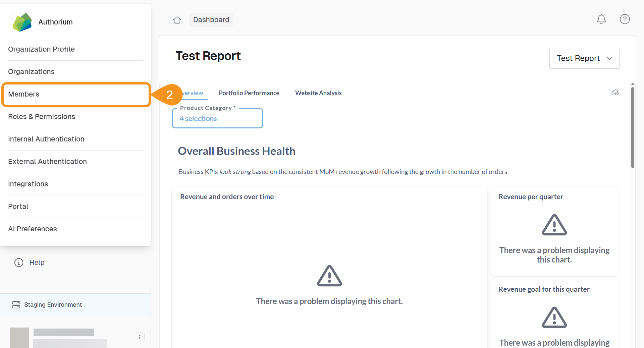Click the Help info icon

pos(19,263)
